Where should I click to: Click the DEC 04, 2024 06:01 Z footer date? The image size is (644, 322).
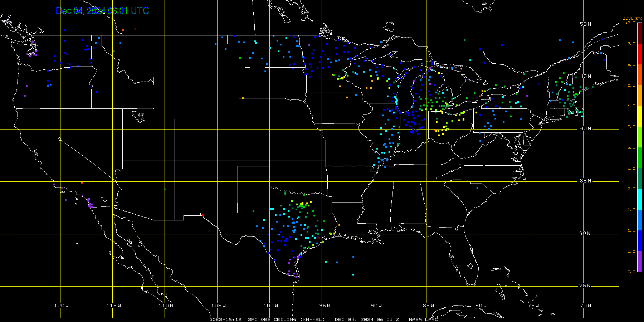tap(367, 319)
